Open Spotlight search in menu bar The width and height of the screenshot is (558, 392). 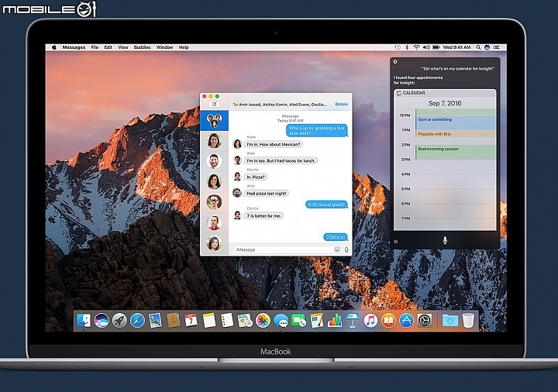pyautogui.click(x=479, y=47)
